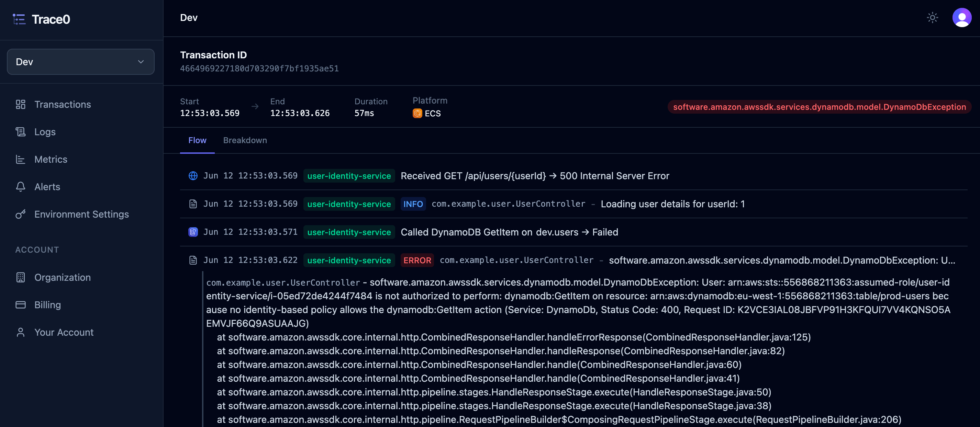Open the user profile avatar
Viewport: 980px width, 427px height.
click(x=962, y=18)
